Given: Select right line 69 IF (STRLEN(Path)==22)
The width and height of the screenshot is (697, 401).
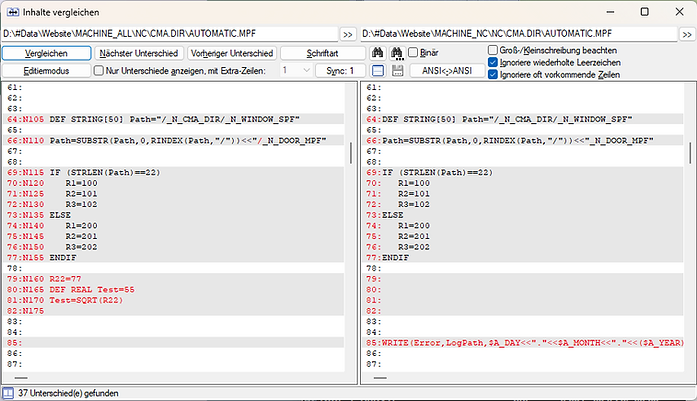Looking at the screenshot, I should click(x=523, y=172).
